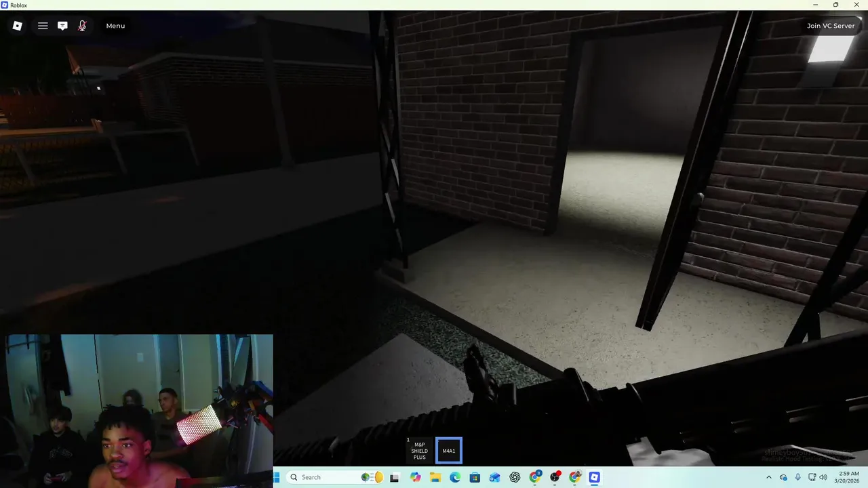Open File Explorer from taskbar
The width and height of the screenshot is (868, 488).
435,477
